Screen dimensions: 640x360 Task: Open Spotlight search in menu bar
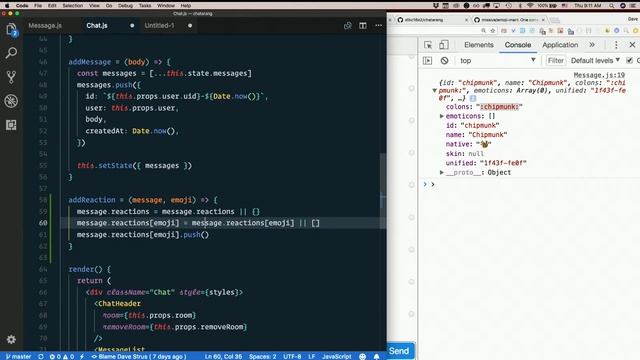(611, 6)
